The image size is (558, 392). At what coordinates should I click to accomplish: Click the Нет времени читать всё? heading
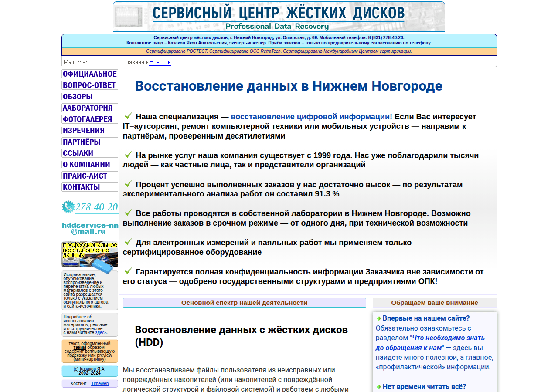pyautogui.click(x=424, y=387)
